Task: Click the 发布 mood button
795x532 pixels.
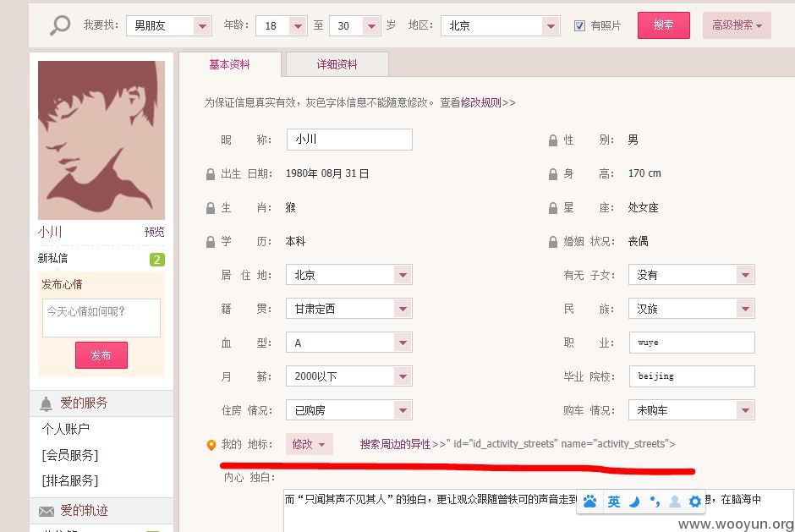Action: [x=101, y=355]
